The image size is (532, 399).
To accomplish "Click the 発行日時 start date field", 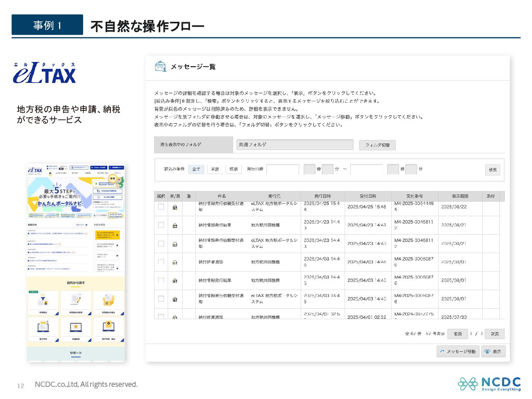I will [x=283, y=169].
